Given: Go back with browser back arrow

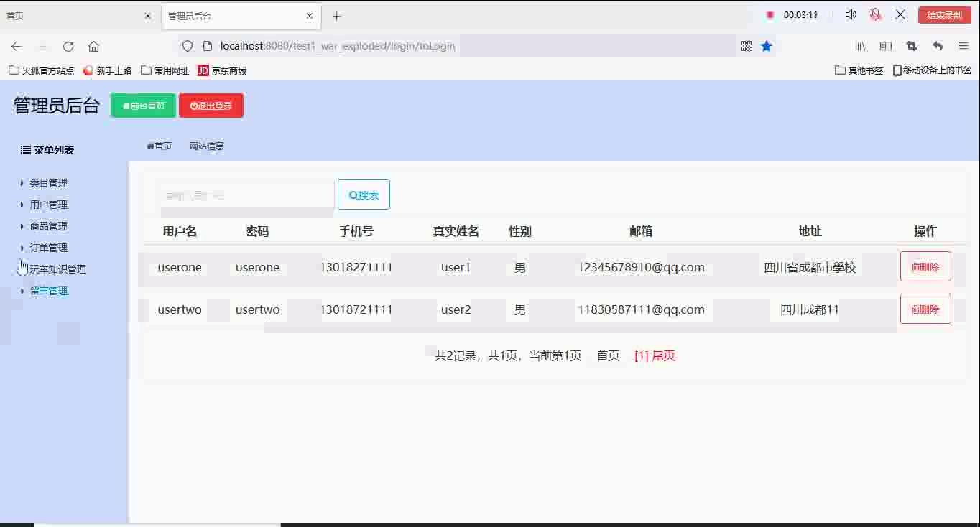Looking at the screenshot, I should [17, 46].
